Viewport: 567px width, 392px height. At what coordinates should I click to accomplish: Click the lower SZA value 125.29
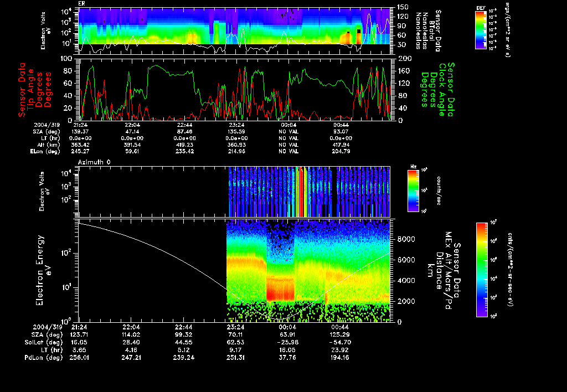point(339,334)
